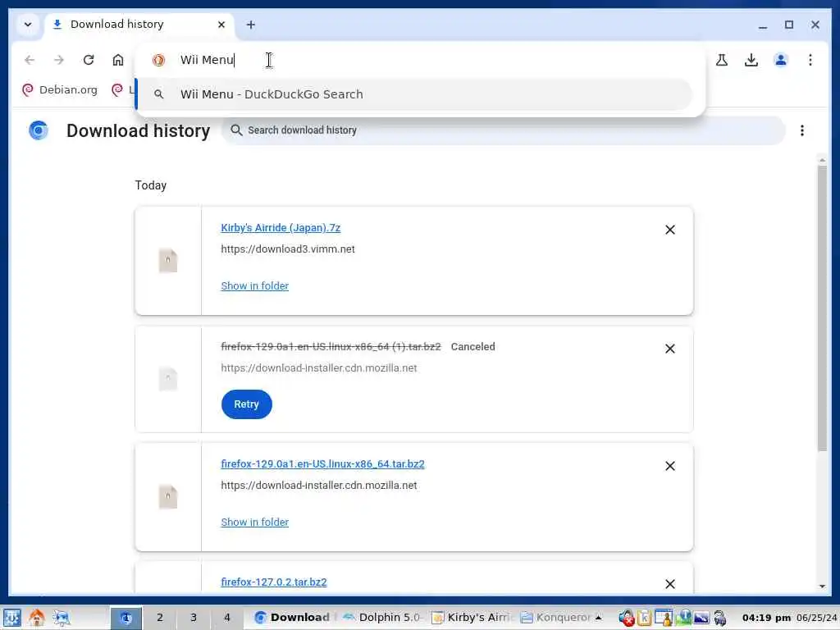Open the taskbar application launcher menu

pyautogui.click(x=11, y=618)
